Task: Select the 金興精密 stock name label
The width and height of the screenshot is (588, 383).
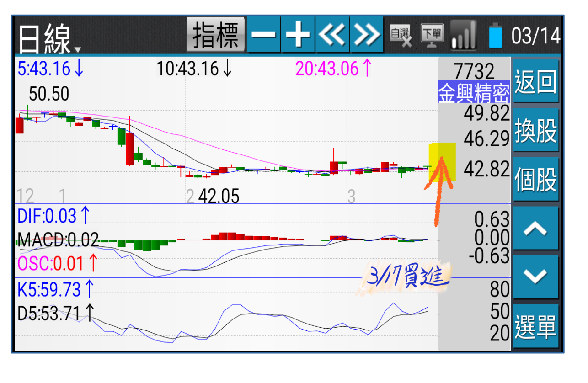Action: 474,92
